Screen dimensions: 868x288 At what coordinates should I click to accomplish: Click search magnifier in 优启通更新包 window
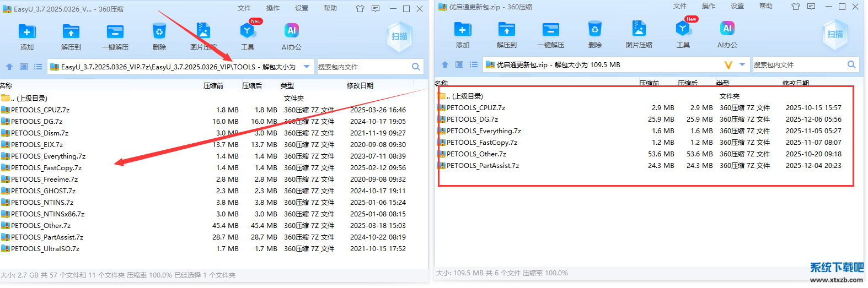tap(851, 64)
